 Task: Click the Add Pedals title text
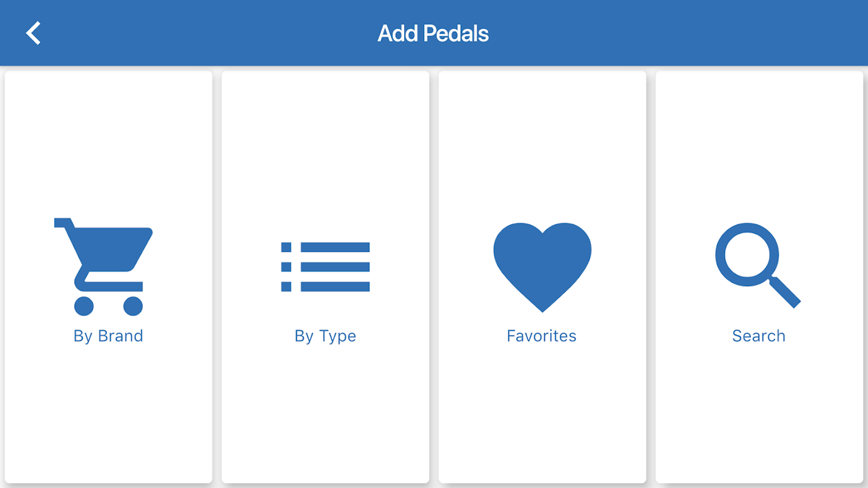pos(433,34)
